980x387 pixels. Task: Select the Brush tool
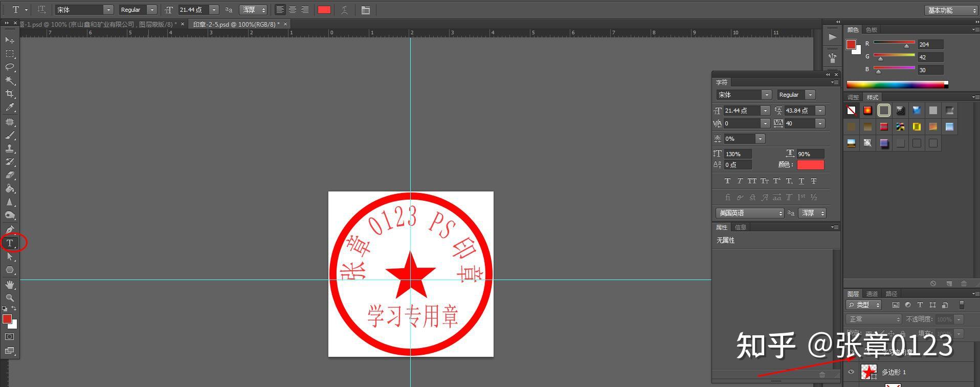pyautogui.click(x=10, y=135)
